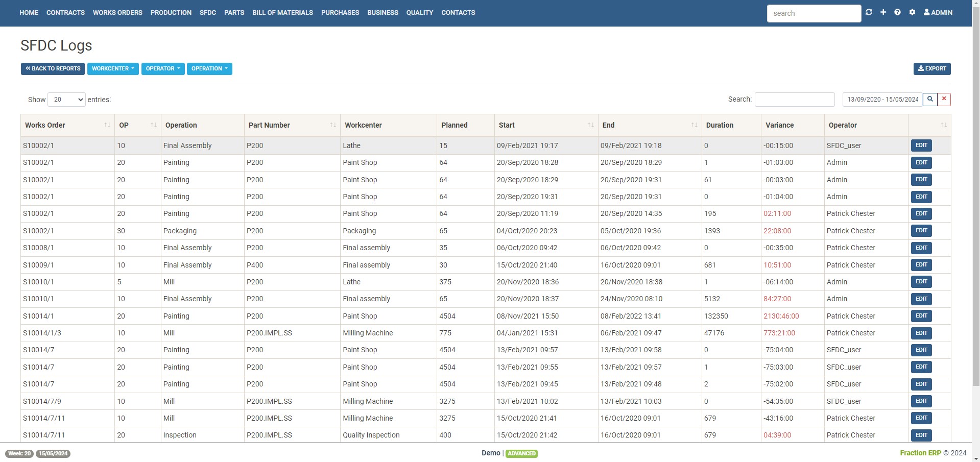Toggle sort on Part Number column
This screenshot has height=462, width=980.
(332, 125)
